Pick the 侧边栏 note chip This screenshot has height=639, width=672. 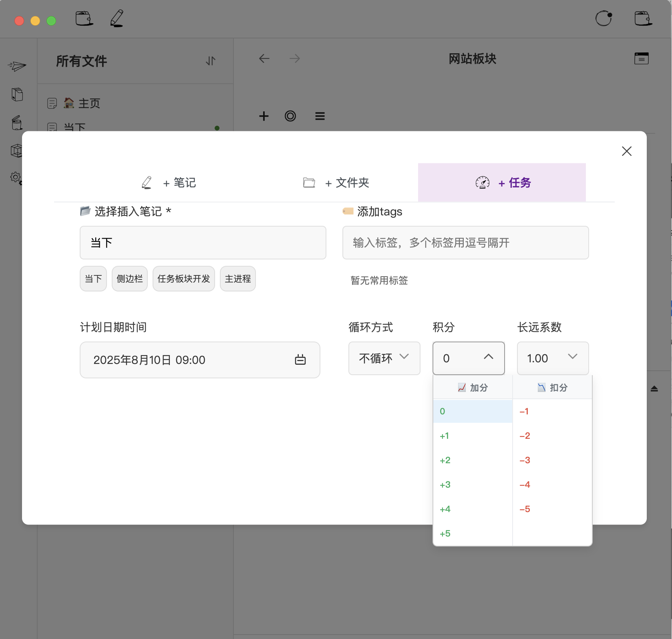[x=129, y=279]
